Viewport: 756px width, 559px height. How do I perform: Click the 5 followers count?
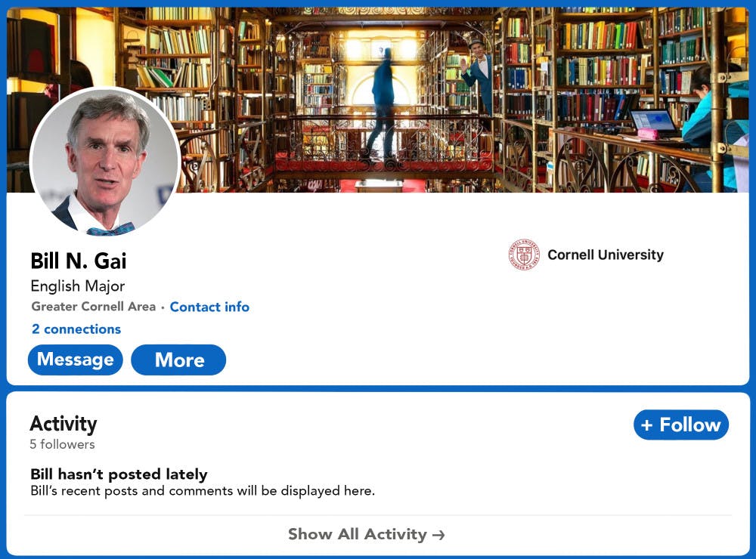(62, 444)
